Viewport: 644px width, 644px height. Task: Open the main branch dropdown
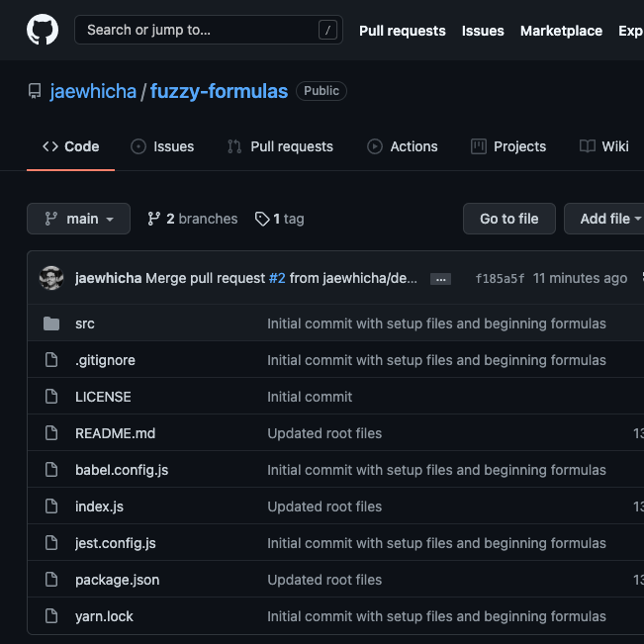click(78, 219)
